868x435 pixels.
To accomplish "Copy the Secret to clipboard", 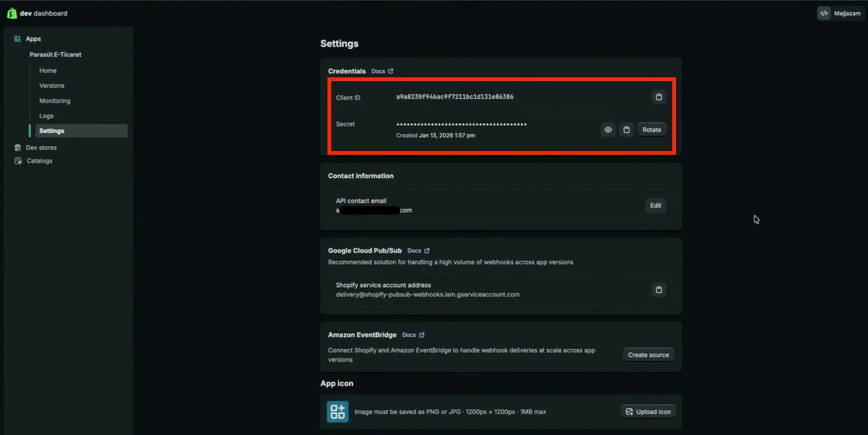I will 626,129.
